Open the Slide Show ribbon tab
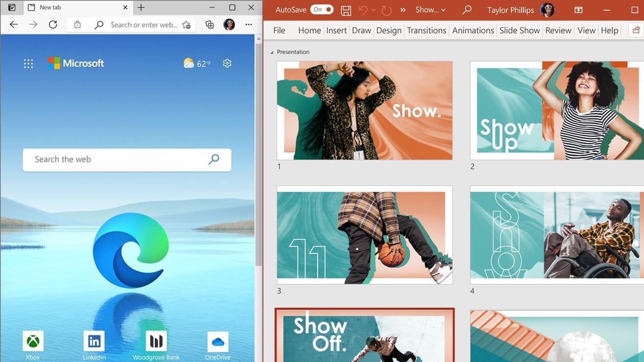644x362 pixels. click(x=520, y=30)
